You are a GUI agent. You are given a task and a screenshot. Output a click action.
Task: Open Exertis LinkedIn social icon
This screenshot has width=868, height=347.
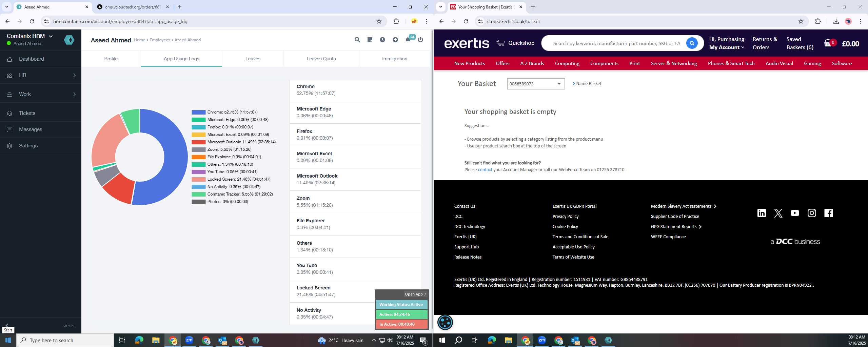pyautogui.click(x=762, y=213)
